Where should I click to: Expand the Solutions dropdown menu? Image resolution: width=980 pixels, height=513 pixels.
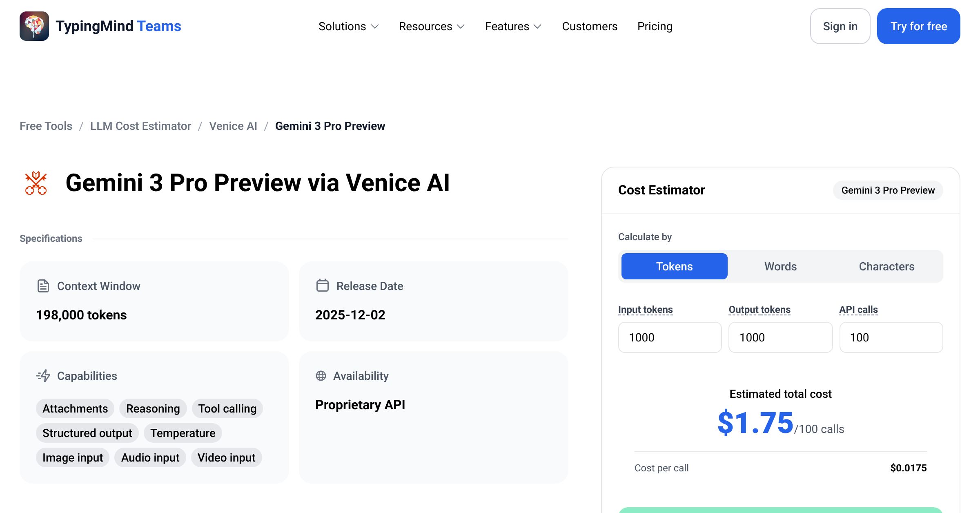[x=349, y=26]
